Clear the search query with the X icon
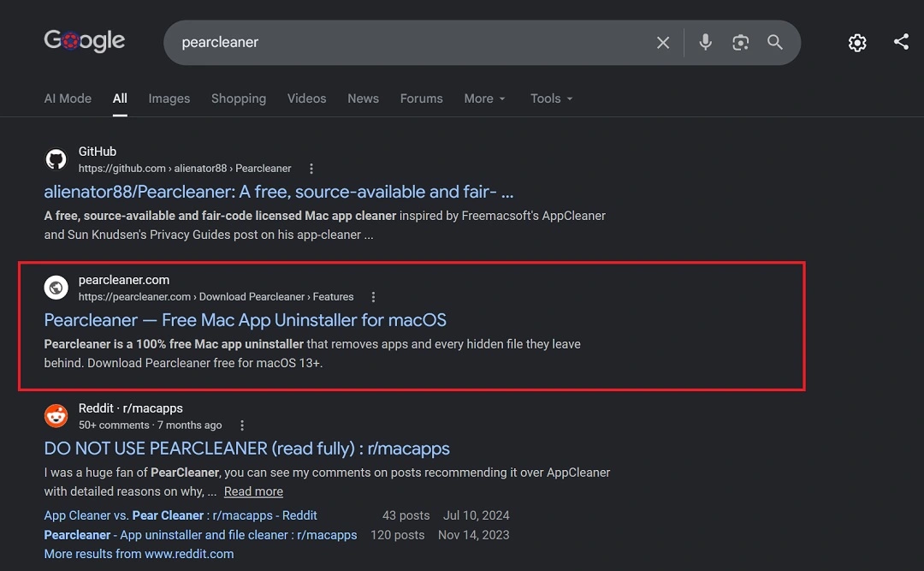This screenshot has width=924, height=571. pos(663,43)
